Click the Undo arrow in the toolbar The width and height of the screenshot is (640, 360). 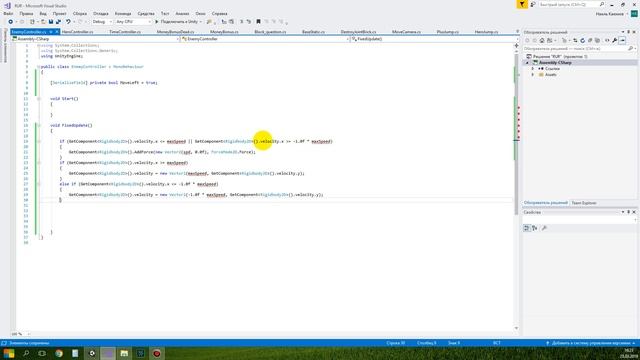(x=68, y=22)
